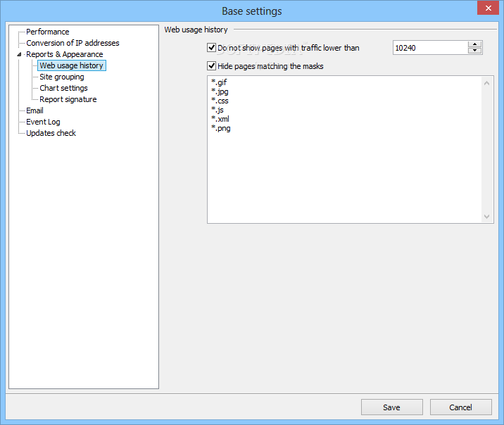Viewport: 504px width, 425px height.
Task: Click masks list scrollbar down arrow
Action: [486, 217]
